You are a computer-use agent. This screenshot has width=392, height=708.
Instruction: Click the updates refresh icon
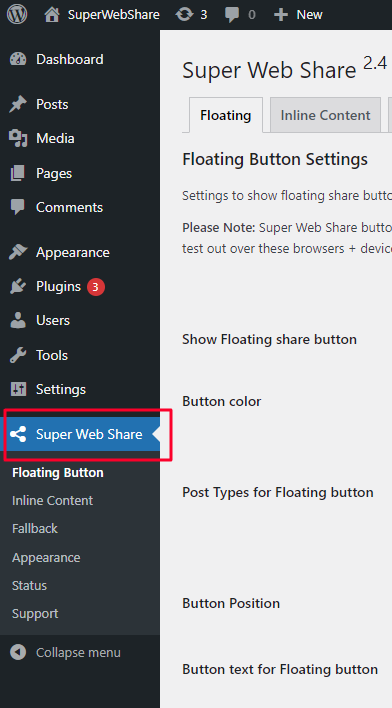point(184,14)
